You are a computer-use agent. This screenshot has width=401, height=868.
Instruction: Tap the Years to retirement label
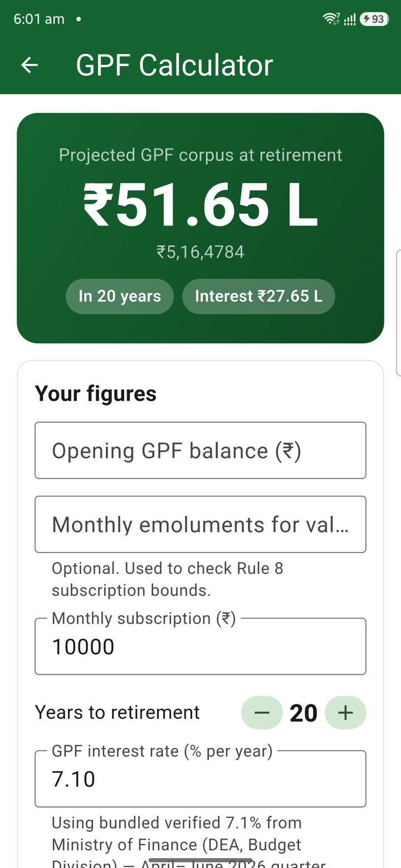118,712
